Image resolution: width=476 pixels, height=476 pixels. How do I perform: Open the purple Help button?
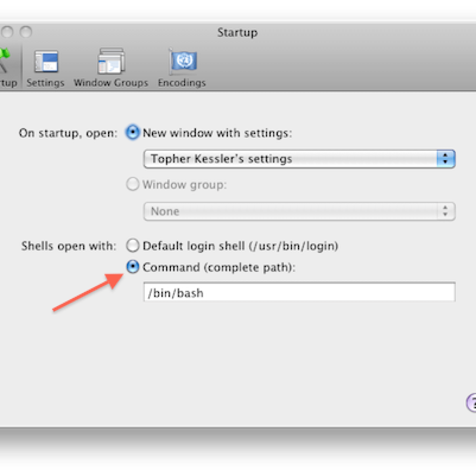[471, 403]
